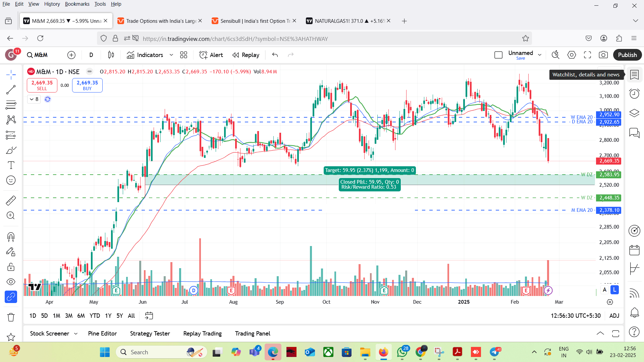Image resolution: width=644 pixels, height=362 pixels.
Task: Toggle hide all drawings eye
Action: (11, 282)
